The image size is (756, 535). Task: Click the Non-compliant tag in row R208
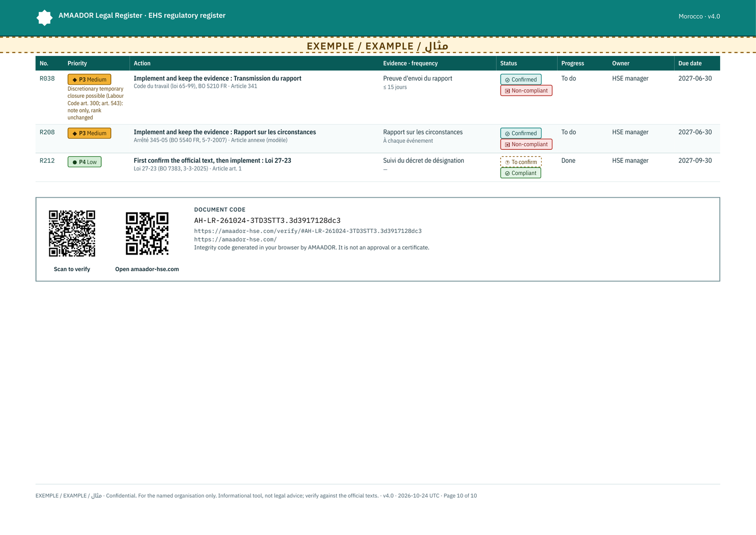coord(526,144)
